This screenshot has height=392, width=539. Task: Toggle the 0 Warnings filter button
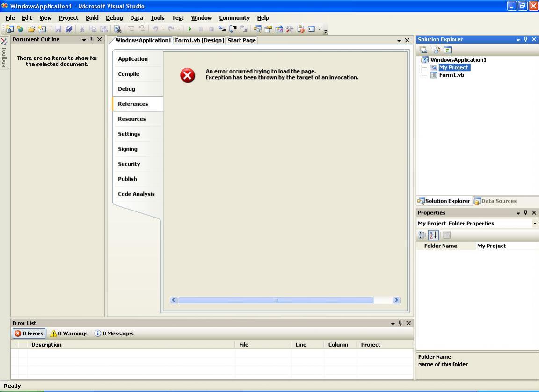click(x=69, y=333)
